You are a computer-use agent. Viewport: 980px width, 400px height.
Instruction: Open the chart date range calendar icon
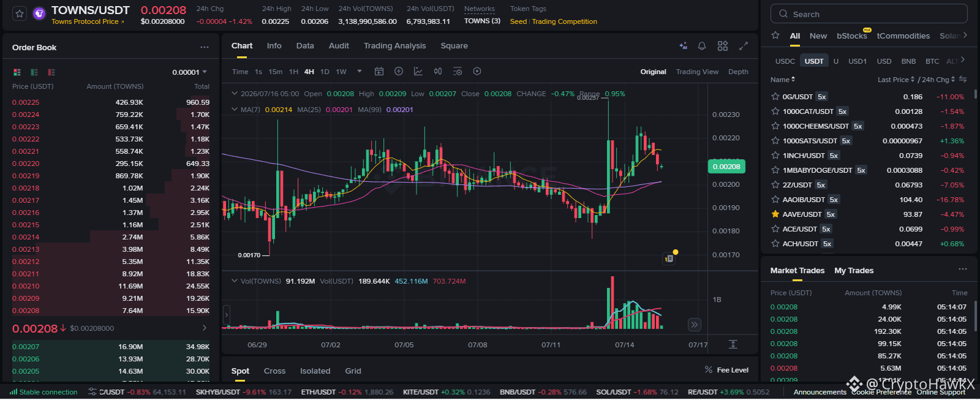(379, 72)
